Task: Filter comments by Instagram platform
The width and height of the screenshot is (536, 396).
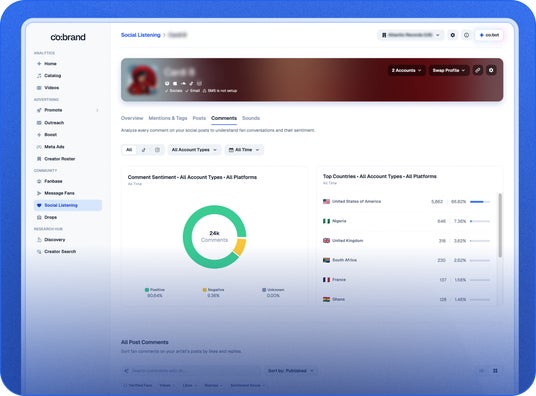Action: (x=157, y=150)
